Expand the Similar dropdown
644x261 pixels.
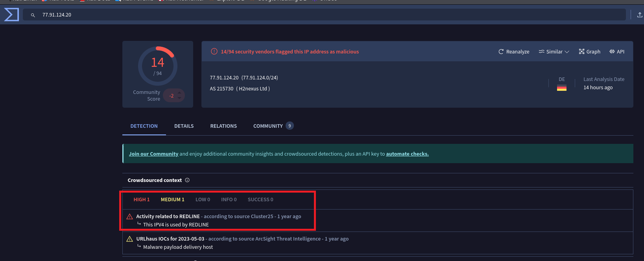(x=554, y=51)
